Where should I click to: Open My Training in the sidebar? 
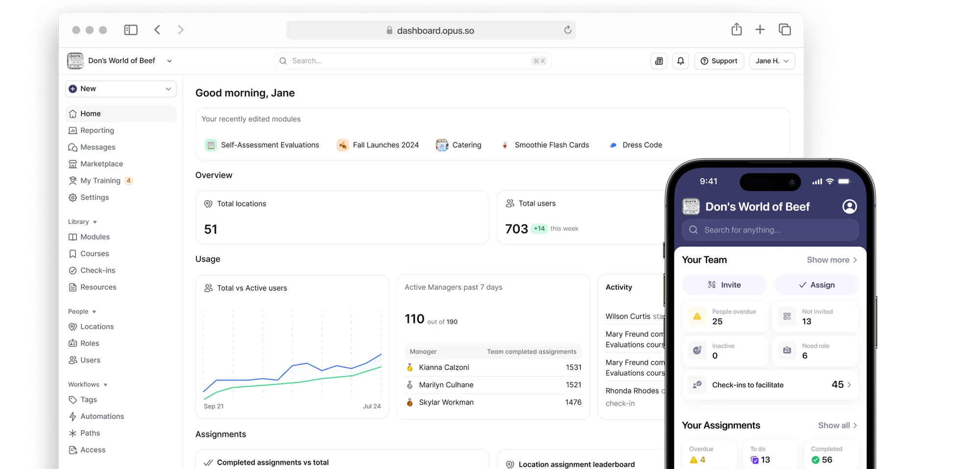pyautogui.click(x=121, y=181)
